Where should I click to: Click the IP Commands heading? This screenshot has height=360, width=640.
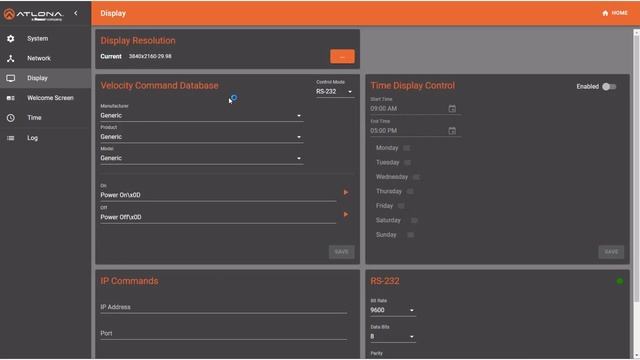click(129, 281)
